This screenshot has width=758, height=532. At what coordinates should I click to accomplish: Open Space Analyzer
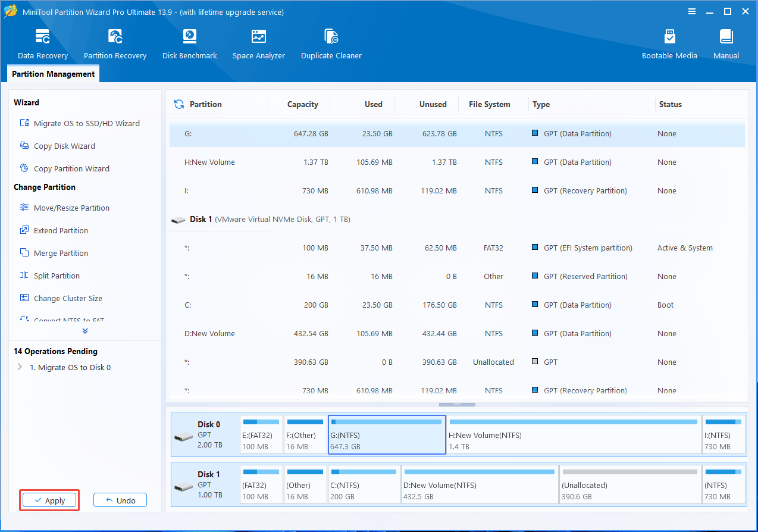pos(258,44)
